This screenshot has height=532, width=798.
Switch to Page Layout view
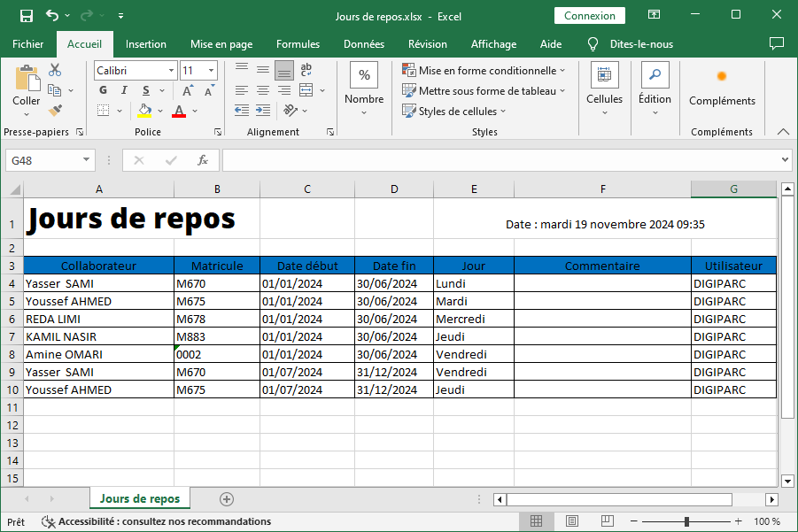[x=572, y=521]
